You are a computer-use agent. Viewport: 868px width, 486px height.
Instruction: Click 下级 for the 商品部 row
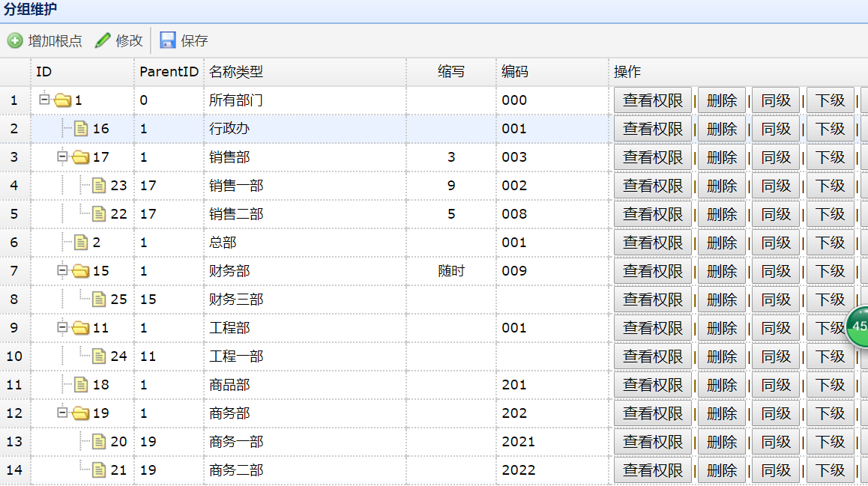tap(830, 385)
